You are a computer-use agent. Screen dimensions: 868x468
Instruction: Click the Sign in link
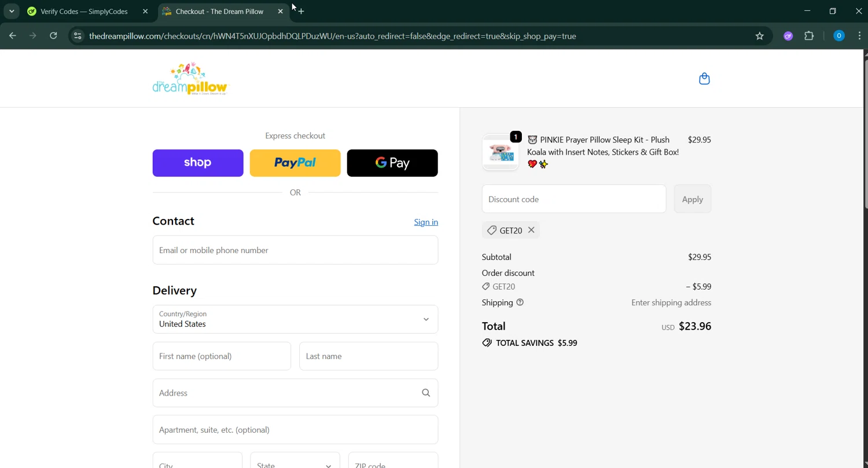point(426,222)
